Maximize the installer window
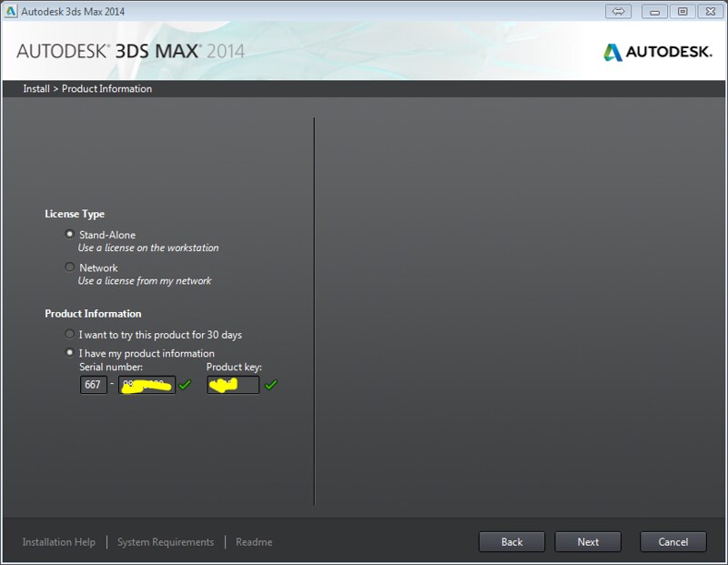This screenshot has width=728, height=565. (x=682, y=11)
